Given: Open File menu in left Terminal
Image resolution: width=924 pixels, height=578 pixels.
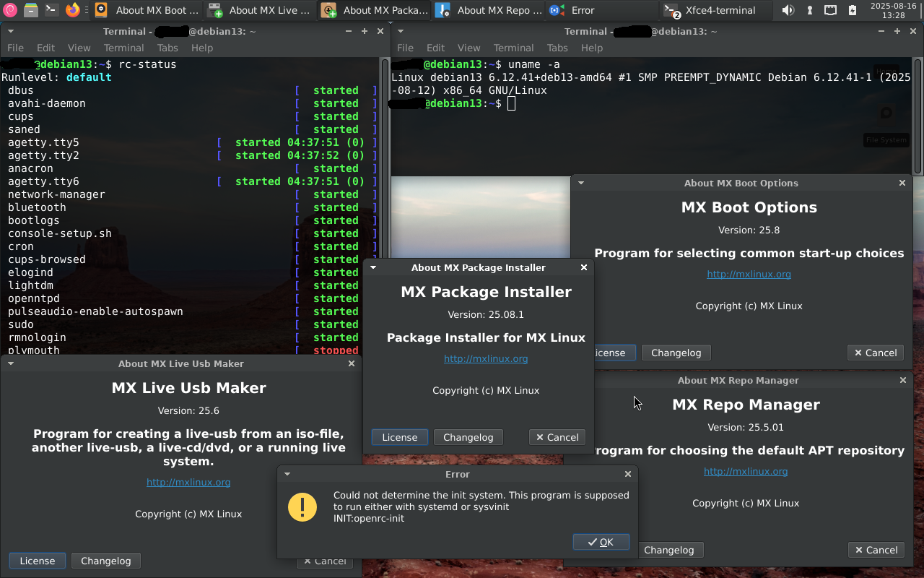Looking at the screenshot, I should tap(15, 48).
